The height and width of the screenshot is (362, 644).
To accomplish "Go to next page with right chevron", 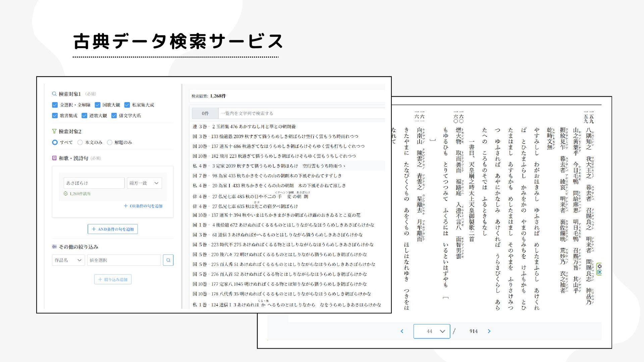I will point(489,331).
